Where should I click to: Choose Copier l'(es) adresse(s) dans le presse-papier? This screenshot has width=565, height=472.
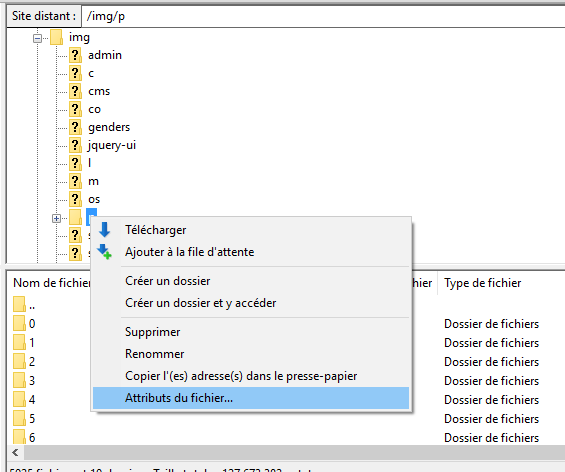point(251,376)
